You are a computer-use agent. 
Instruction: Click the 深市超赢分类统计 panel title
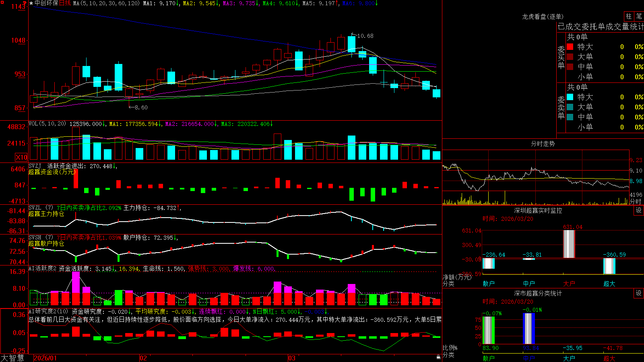point(538,293)
